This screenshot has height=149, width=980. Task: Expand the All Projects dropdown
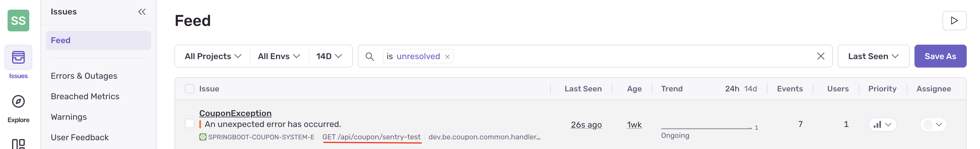(213, 56)
